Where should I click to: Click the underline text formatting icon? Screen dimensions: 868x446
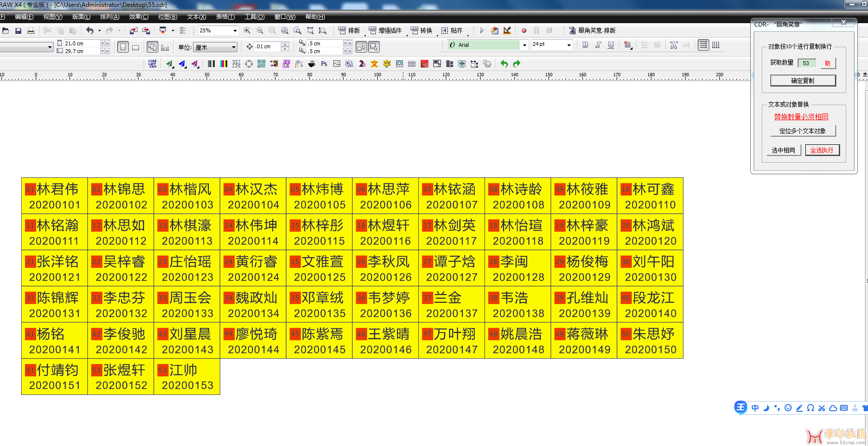tap(611, 45)
